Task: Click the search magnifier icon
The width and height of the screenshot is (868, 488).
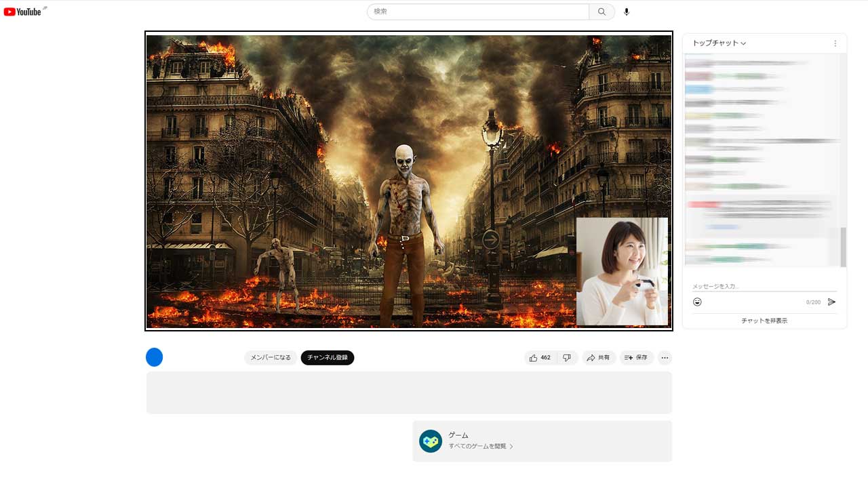Action: click(x=601, y=12)
